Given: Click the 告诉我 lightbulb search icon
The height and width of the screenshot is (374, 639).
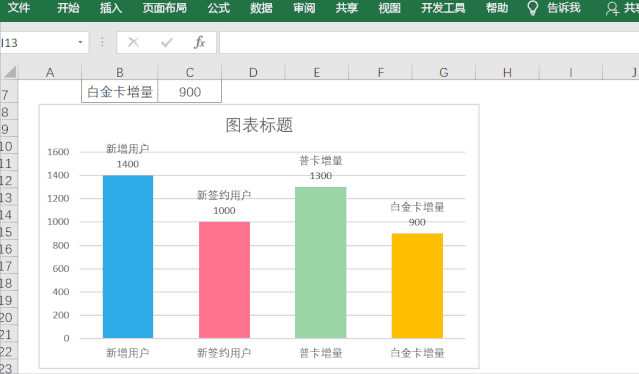Looking at the screenshot, I should [533, 8].
